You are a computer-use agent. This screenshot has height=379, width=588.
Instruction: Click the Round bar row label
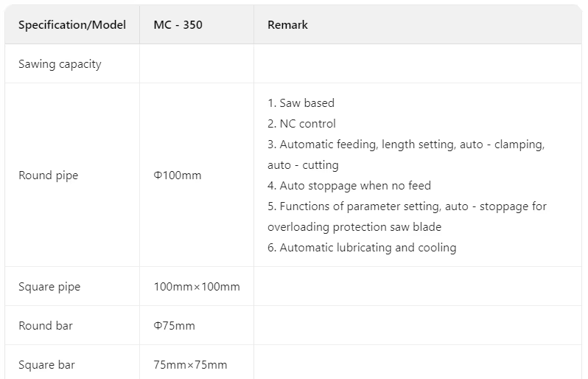pyautogui.click(x=46, y=326)
